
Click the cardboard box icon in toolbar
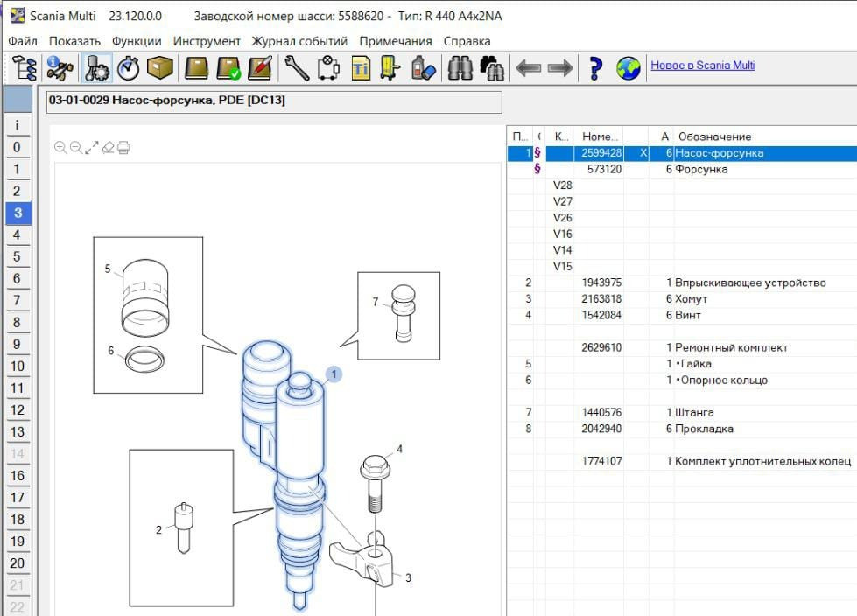(159, 68)
